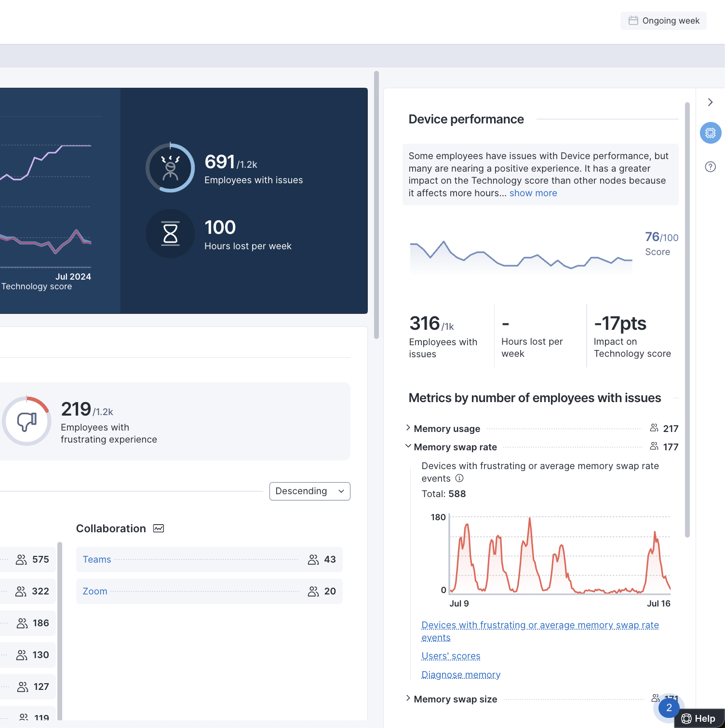Open the Help button

pos(699,718)
